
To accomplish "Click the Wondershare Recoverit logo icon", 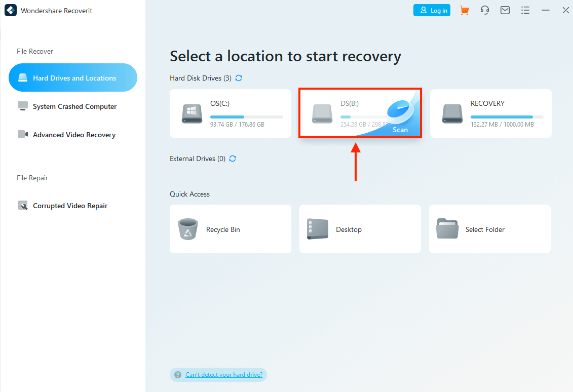I will click(x=11, y=11).
